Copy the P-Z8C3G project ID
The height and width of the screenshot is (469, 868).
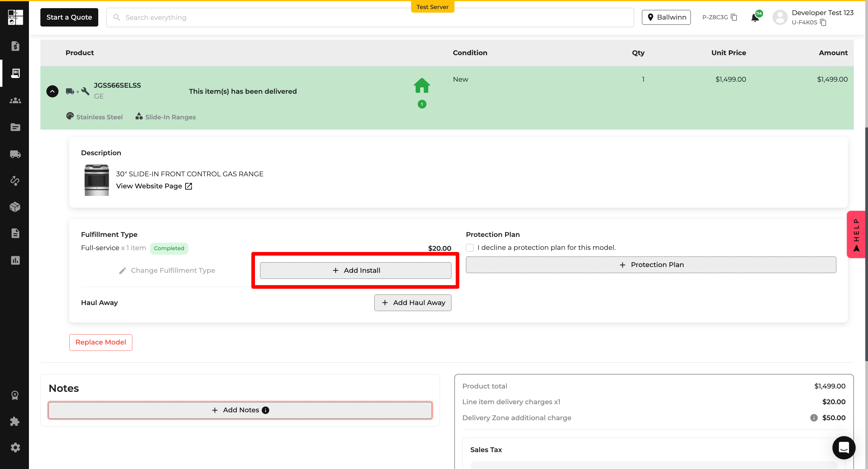[734, 17]
